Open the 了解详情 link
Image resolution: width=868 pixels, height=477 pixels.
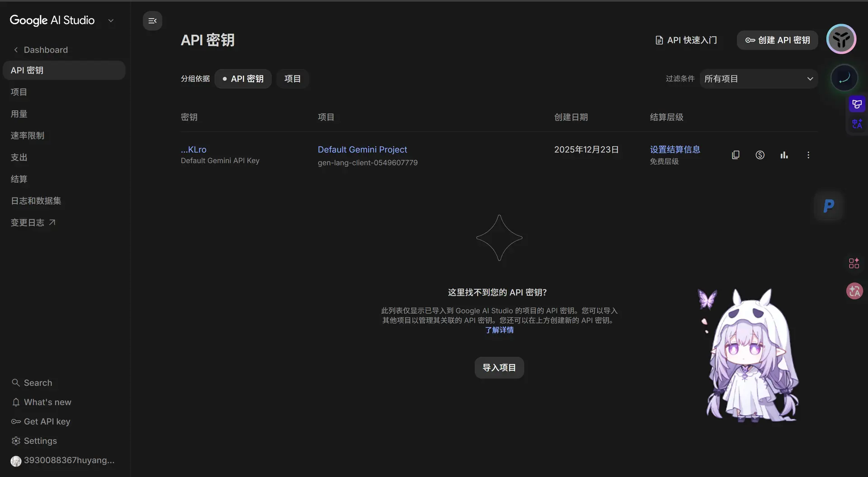pos(500,330)
